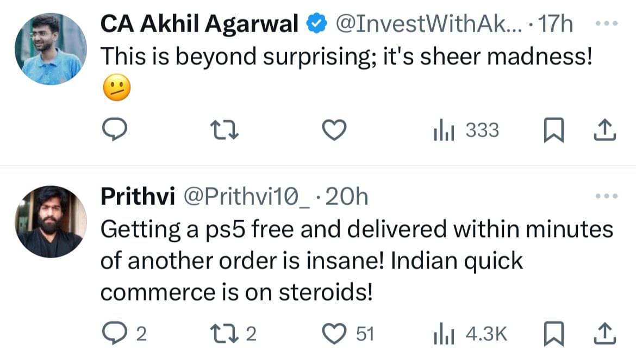Open more options for Akhil's tweet
This screenshot has width=636, height=364.
[606, 24]
